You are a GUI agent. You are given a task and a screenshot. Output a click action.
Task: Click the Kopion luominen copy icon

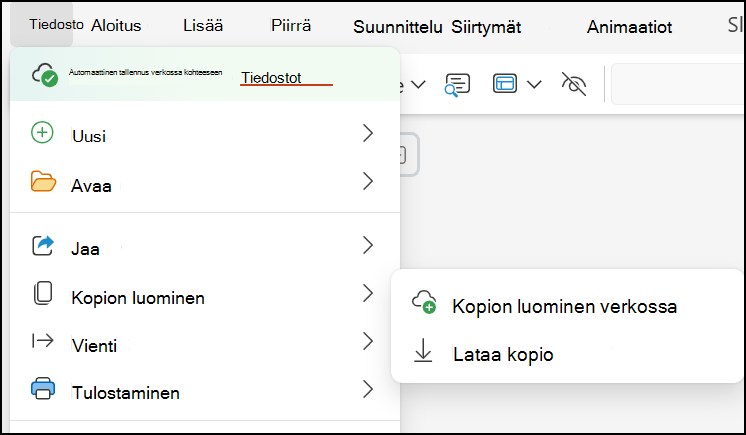43,293
